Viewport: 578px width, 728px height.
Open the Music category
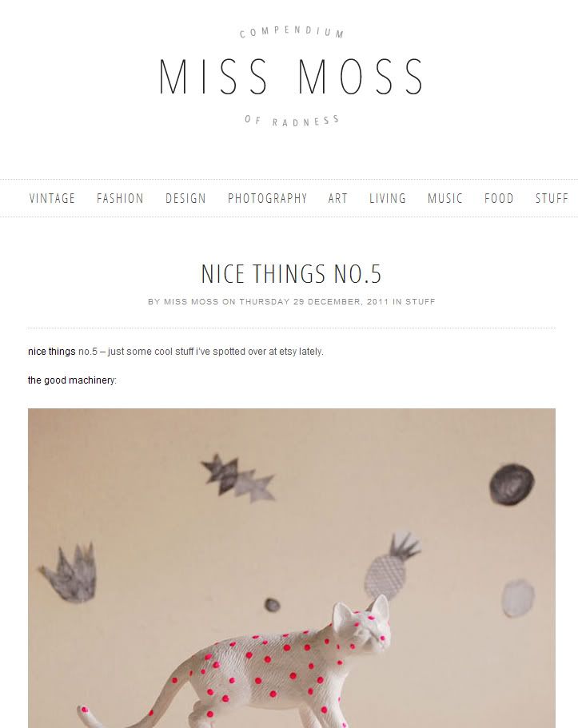(x=445, y=198)
